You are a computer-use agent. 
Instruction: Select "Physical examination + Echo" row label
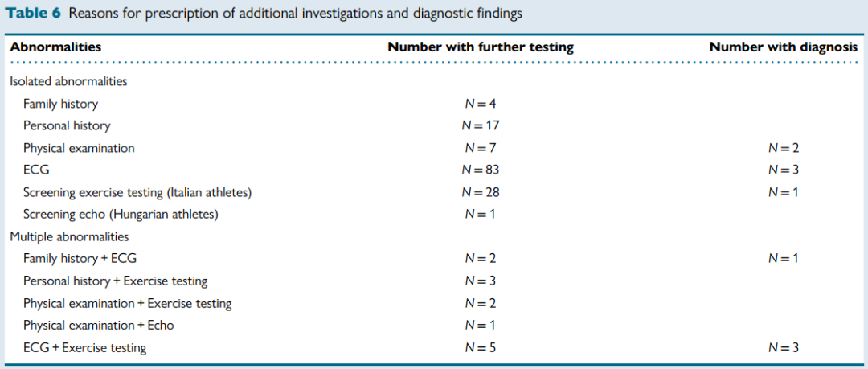(x=98, y=326)
